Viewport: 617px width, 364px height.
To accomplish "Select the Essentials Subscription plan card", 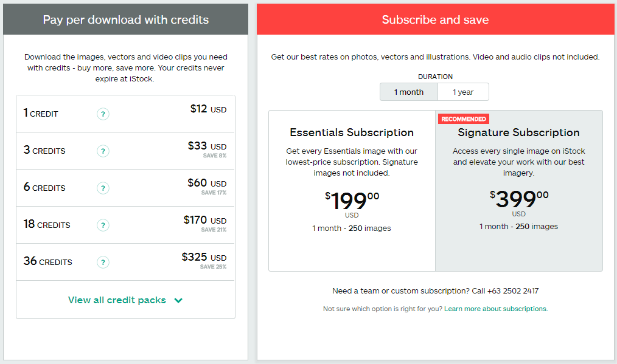I will click(352, 191).
